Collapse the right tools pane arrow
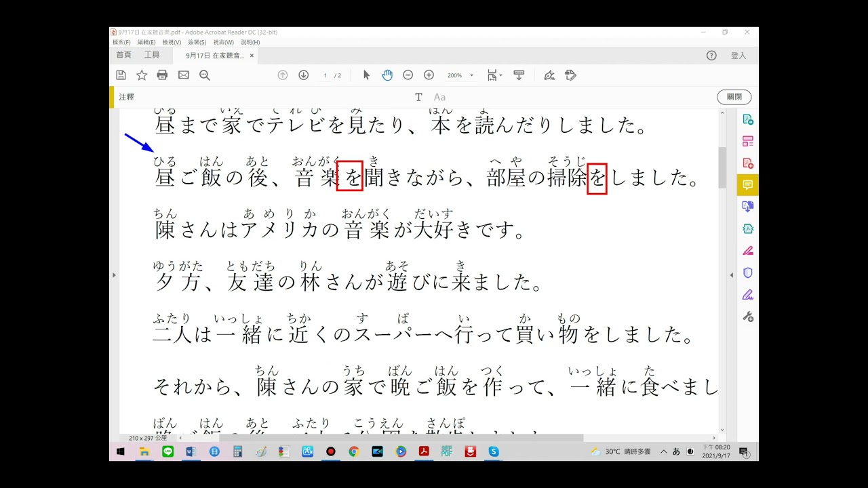 (731, 274)
